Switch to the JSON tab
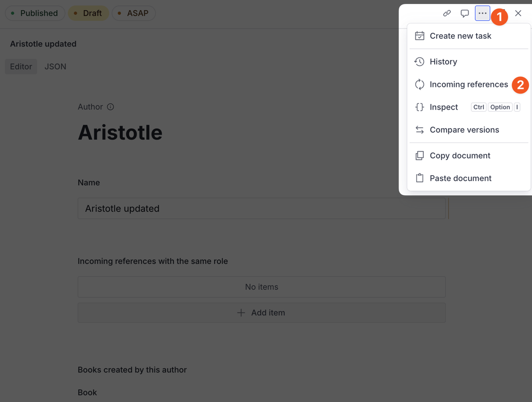This screenshot has height=402, width=532. tap(55, 66)
